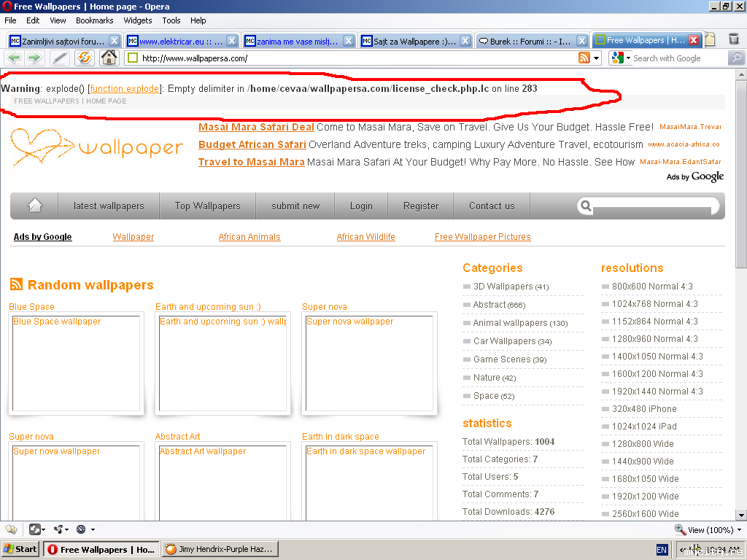Open the File menu
This screenshot has width=747, height=560.
tap(10, 20)
